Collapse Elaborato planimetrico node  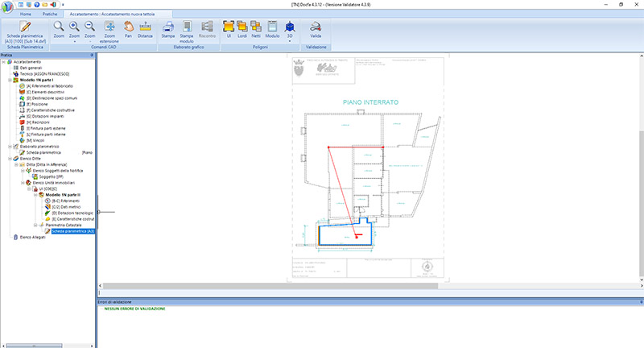(x=10, y=147)
